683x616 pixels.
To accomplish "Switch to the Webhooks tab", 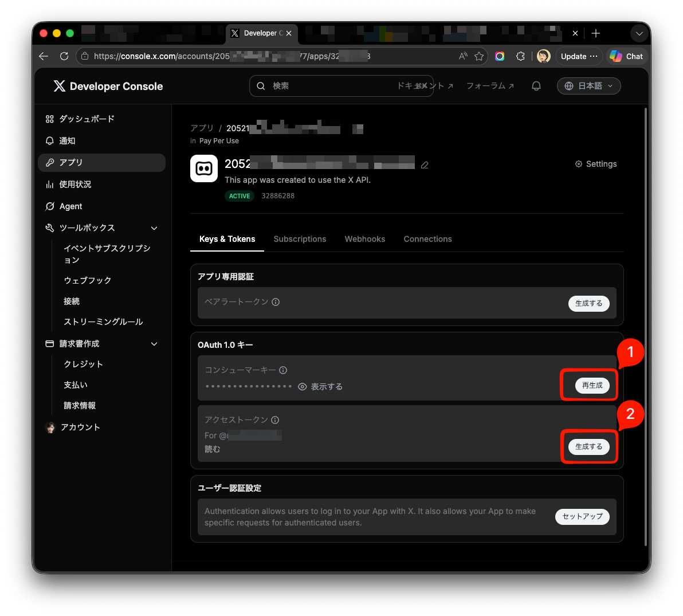I will [364, 239].
